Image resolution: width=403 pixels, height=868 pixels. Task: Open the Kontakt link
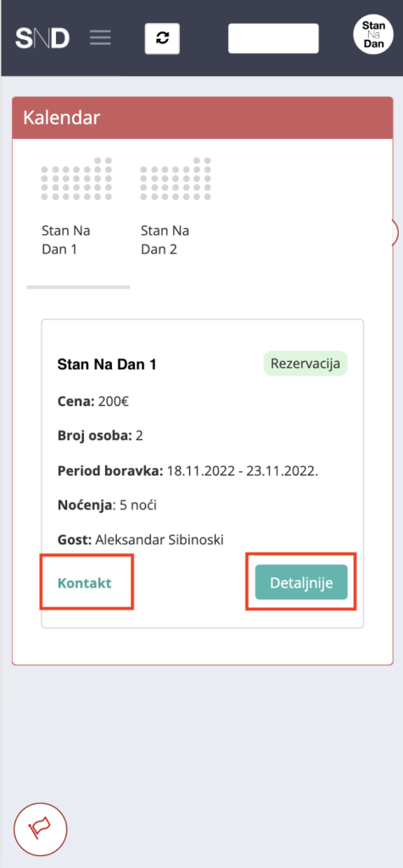click(x=85, y=582)
